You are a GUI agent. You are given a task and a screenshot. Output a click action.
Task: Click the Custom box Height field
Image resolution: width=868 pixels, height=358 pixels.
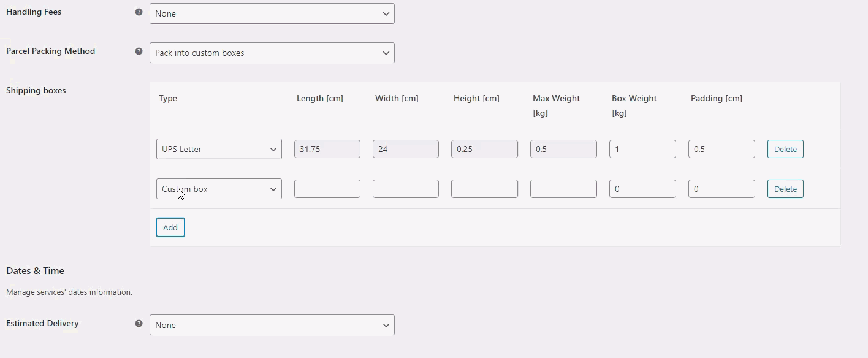click(484, 189)
